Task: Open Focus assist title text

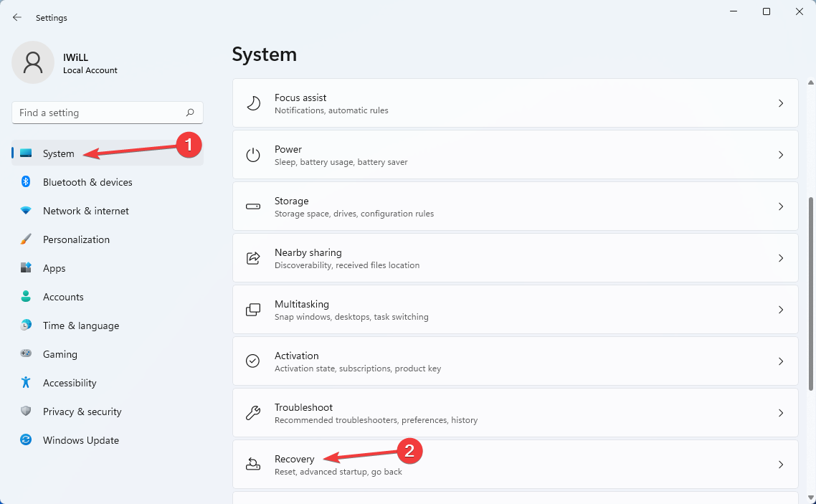Action: click(x=300, y=98)
